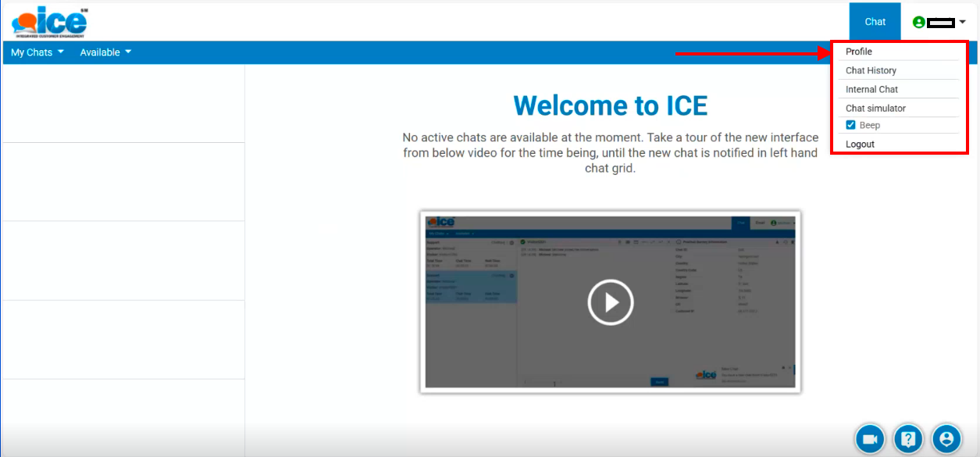
Task: Select Profile from the user menu
Action: pos(859,52)
